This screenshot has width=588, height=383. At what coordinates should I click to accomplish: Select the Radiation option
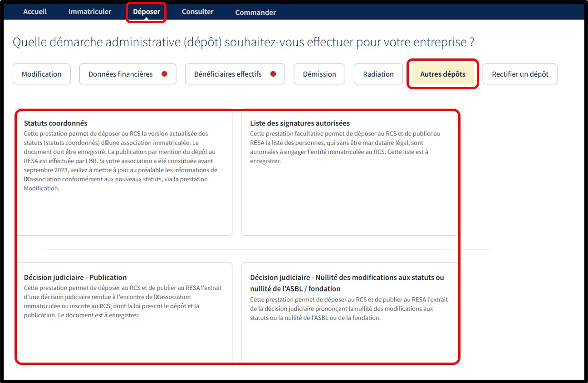click(x=378, y=74)
